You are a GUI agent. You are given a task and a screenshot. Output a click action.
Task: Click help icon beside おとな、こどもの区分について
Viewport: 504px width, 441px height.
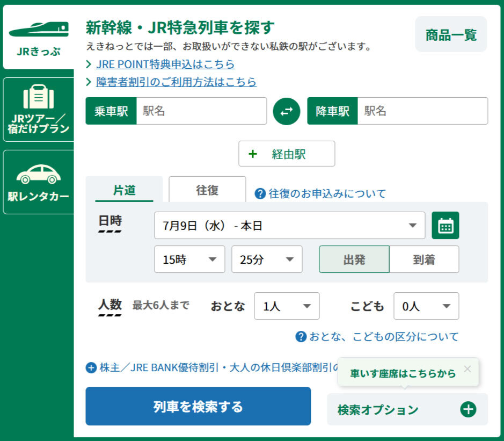tap(301, 337)
